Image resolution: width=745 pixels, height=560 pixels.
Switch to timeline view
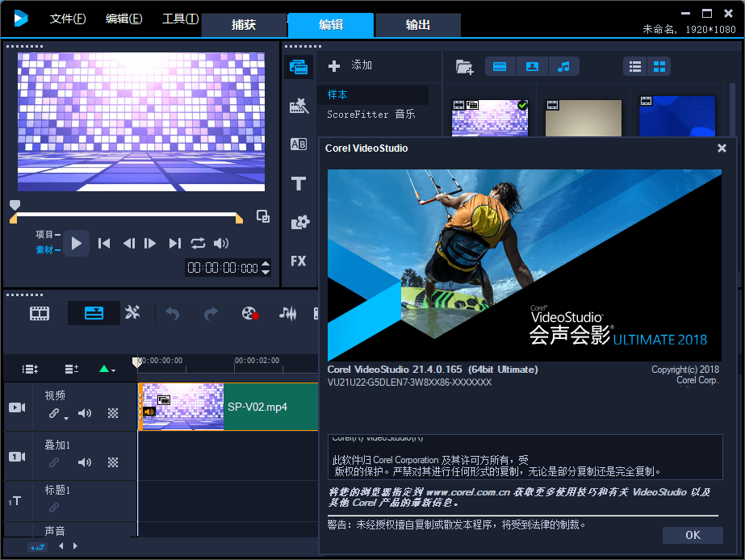(x=94, y=313)
